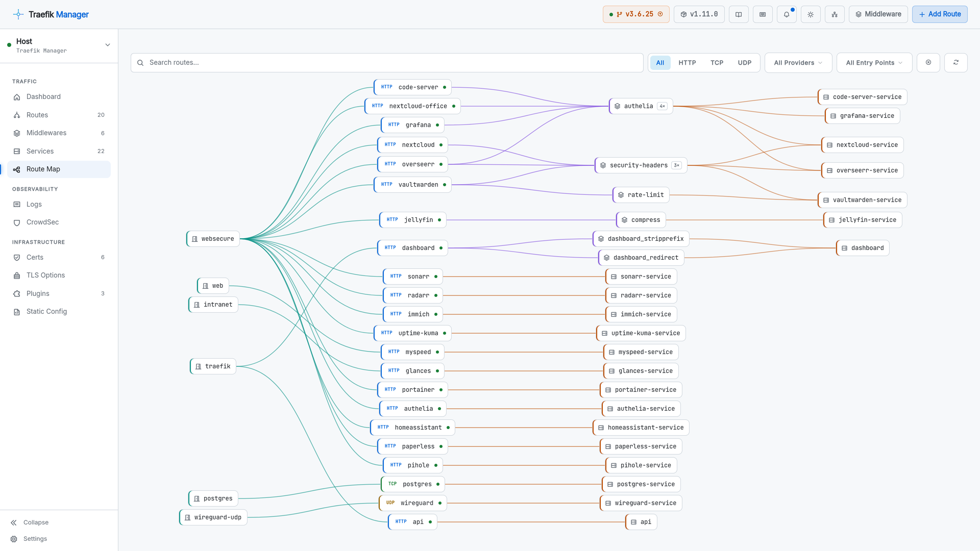This screenshot has width=980, height=551.
Task: Click the postgres entry point node
Action: [213, 498]
